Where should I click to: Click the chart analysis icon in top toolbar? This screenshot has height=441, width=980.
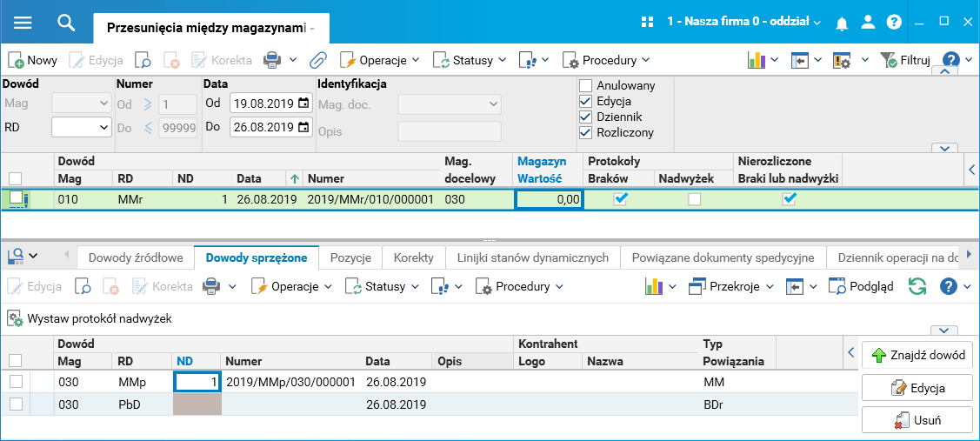click(757, 60)
